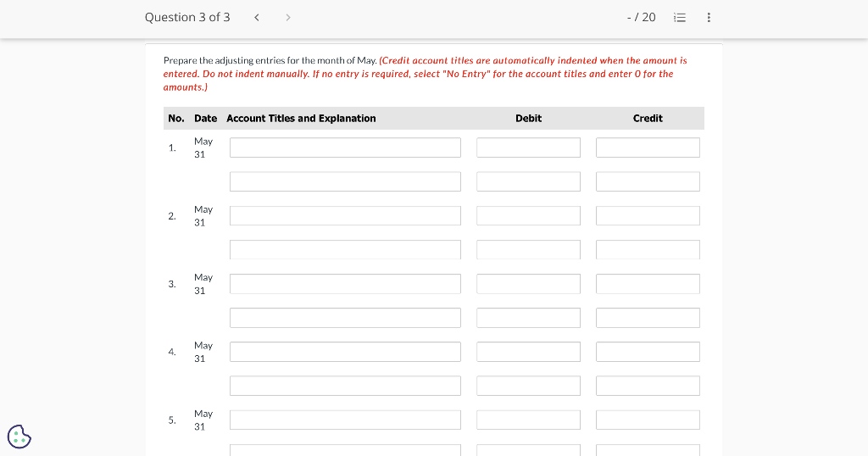
Task: Click the 'Credit' column header
Action: [x=648, y=119]
